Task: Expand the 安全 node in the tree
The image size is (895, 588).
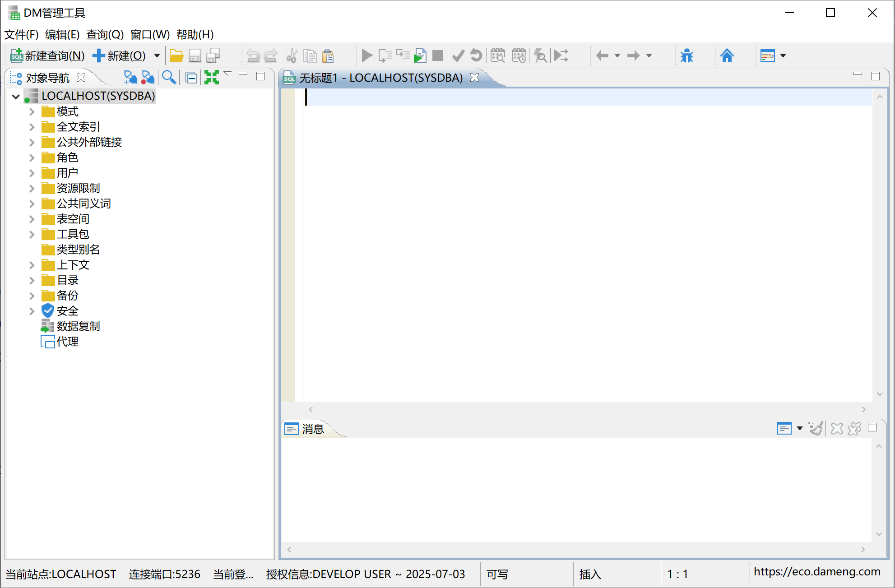Action: click(x=32, y=311)
